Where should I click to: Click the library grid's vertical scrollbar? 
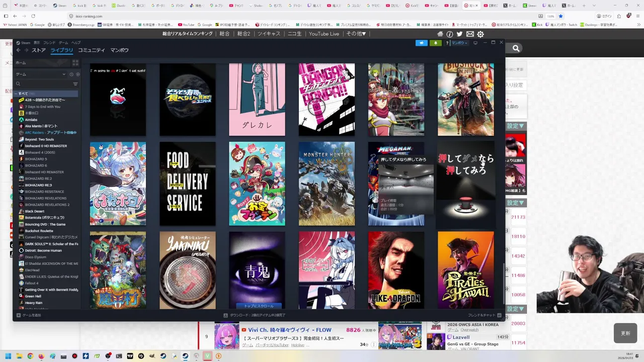point(503,284)
